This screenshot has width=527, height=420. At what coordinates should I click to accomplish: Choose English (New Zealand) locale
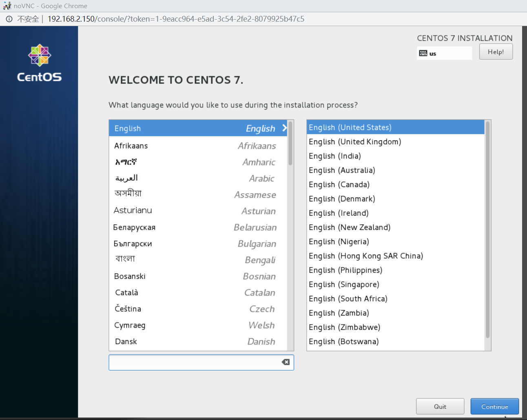(396, 227)
